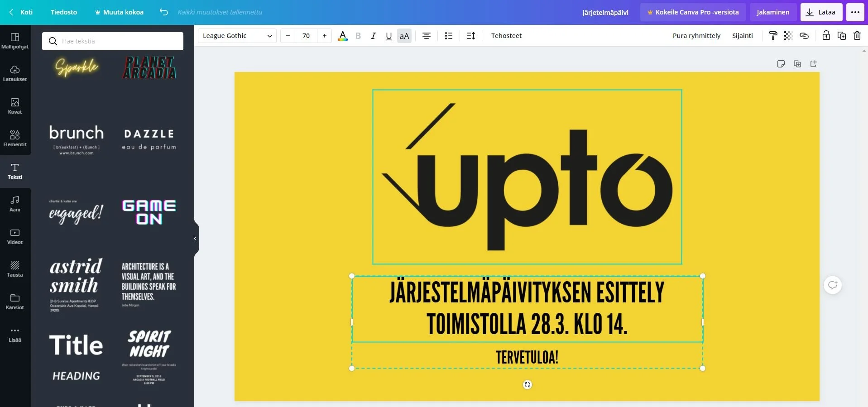Open the Kuvat photos panel

(x=15, y=106)
